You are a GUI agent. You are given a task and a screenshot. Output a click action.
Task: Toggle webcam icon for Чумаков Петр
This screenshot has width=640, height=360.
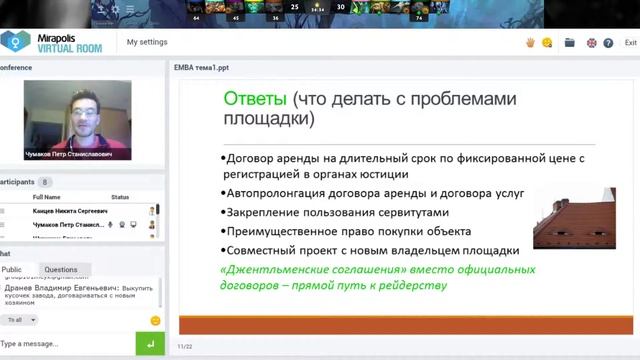(x=122, y=224)
